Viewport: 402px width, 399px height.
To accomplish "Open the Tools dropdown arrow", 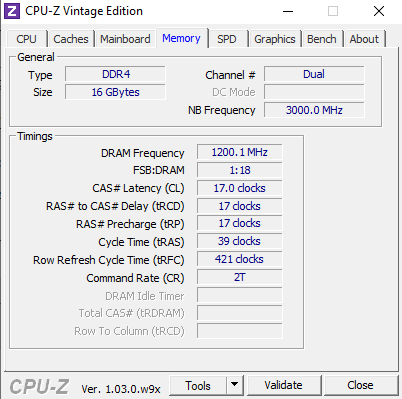I will [235, 385].
